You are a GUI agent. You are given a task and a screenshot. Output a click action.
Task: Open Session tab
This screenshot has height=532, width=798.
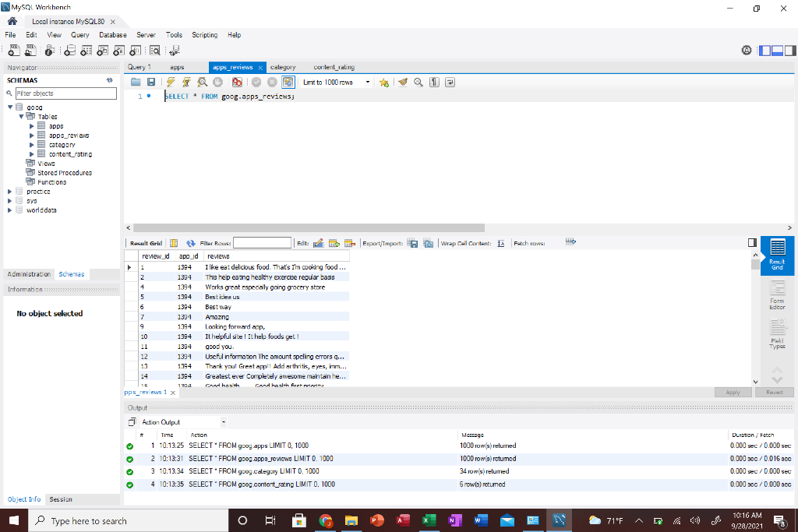pyautogui.click(x=61, y=499)
